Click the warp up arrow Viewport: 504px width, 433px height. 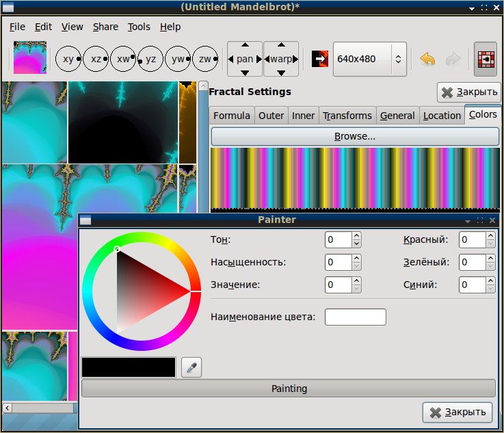click(281, 44)
